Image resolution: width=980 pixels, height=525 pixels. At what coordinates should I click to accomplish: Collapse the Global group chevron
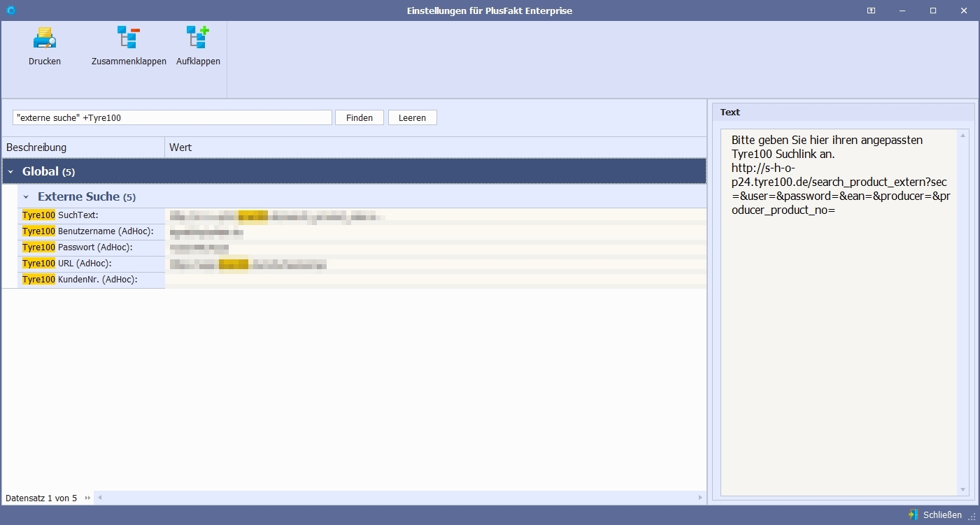coord(10,172)
